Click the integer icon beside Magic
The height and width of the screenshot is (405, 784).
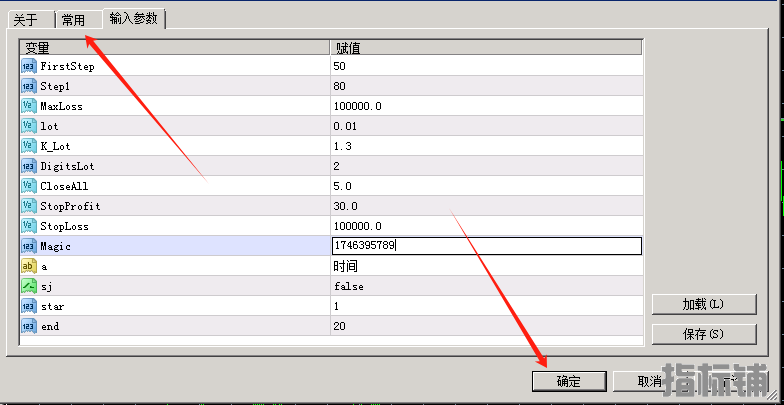click(x=28, y=246)
